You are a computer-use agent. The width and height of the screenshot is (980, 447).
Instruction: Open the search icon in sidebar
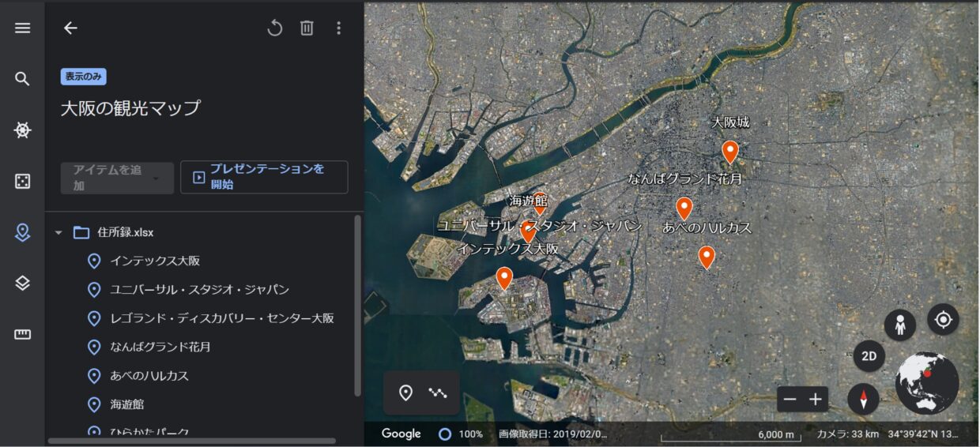(22, 79)
